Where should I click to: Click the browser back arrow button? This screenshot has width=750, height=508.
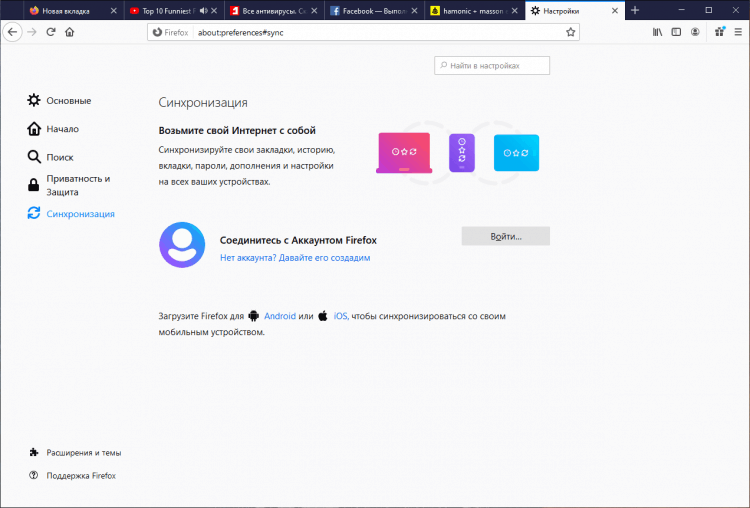click(x=13, y=32)
